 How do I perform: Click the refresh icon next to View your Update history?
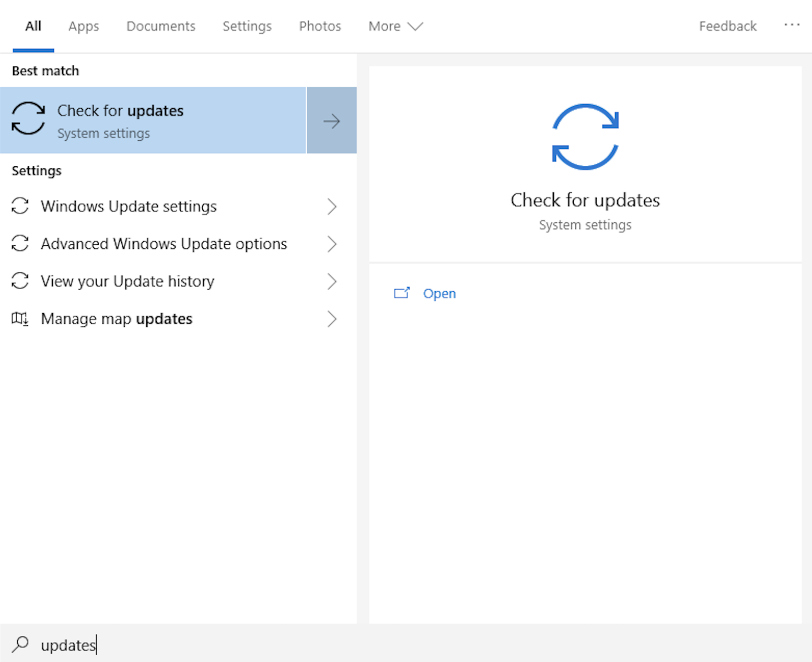pos(20,281)
